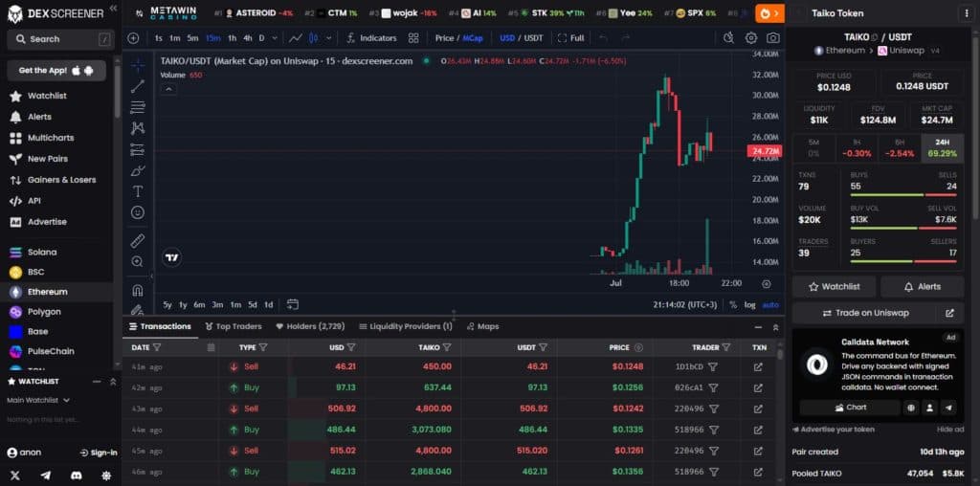
Task: Open the Fibonacci retracement tool
Action: tap(138, 107)
